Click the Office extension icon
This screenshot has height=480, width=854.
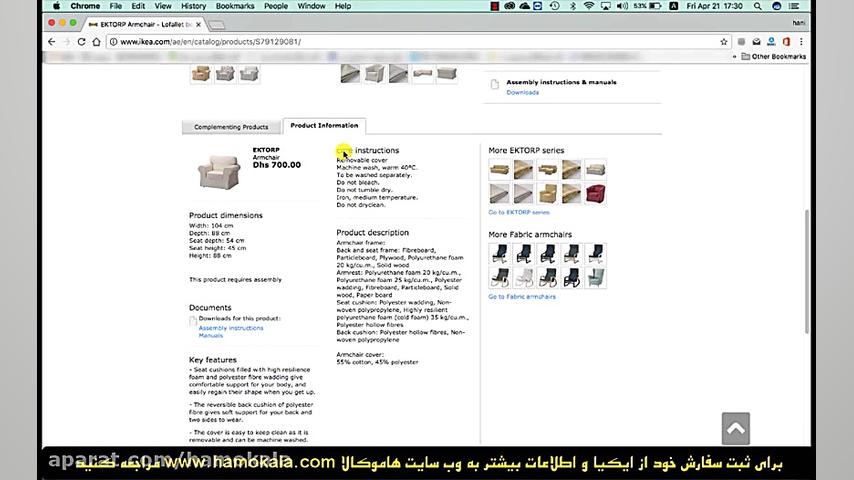tap(786, 41)
